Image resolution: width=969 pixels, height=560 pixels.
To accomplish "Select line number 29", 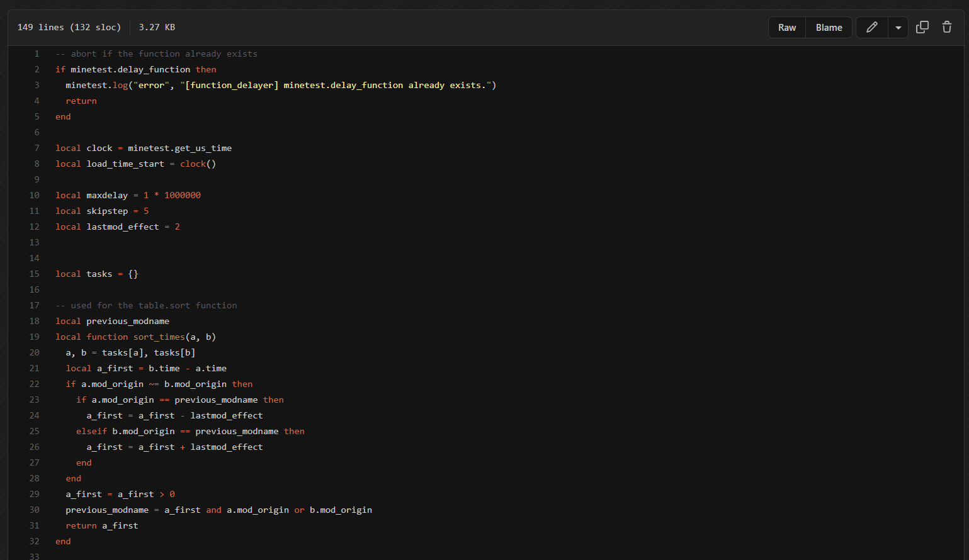I will (35, 494).
